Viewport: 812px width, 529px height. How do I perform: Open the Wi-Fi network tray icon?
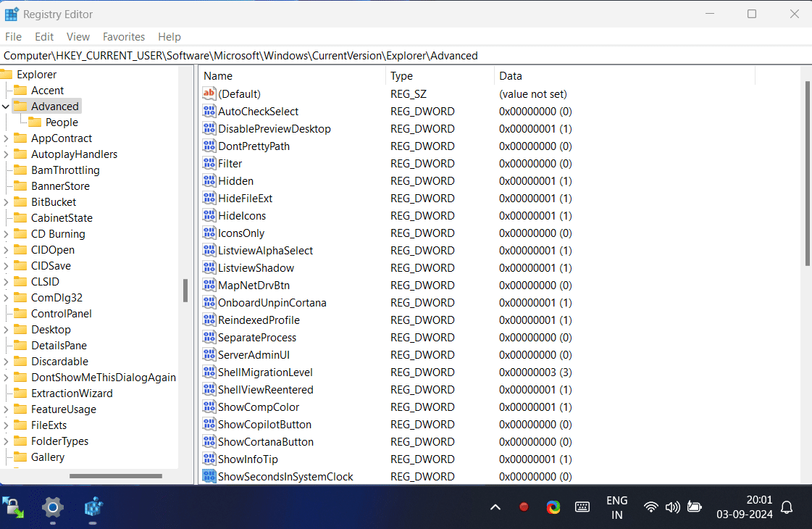pyautogui.click(x=651, y=507)
